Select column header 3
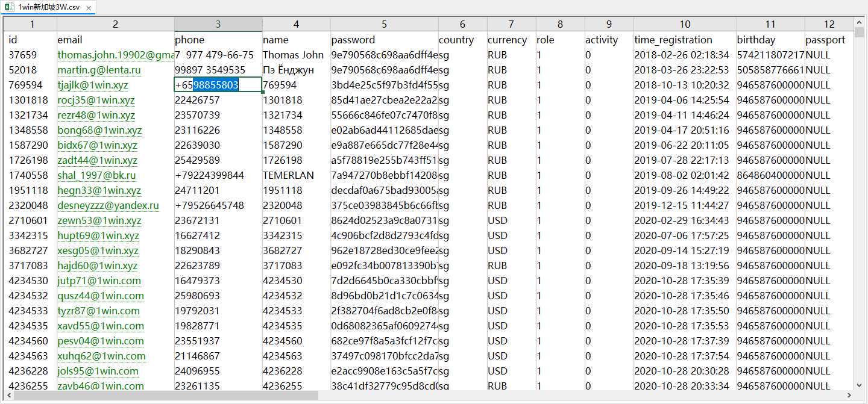 point(218,25)
